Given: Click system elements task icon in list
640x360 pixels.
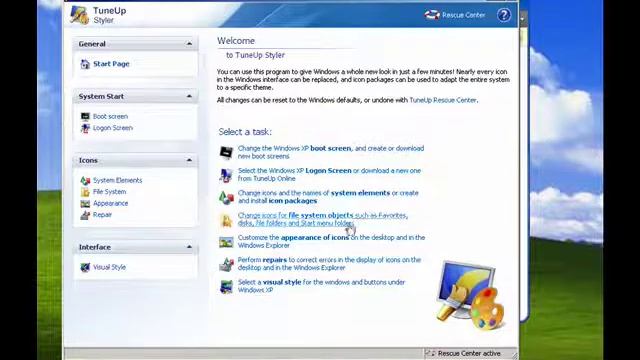Looking at the screenshot, I should (226, 197).
